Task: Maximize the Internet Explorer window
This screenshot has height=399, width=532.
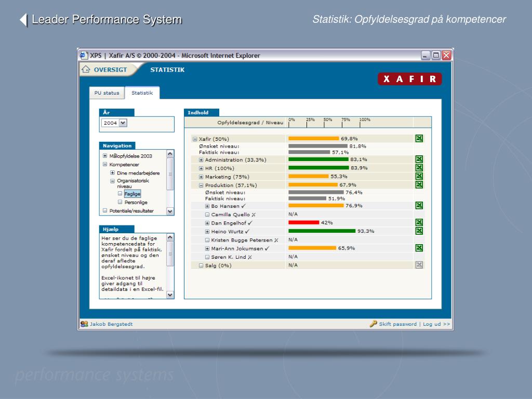Action: (x=436, y=55)
